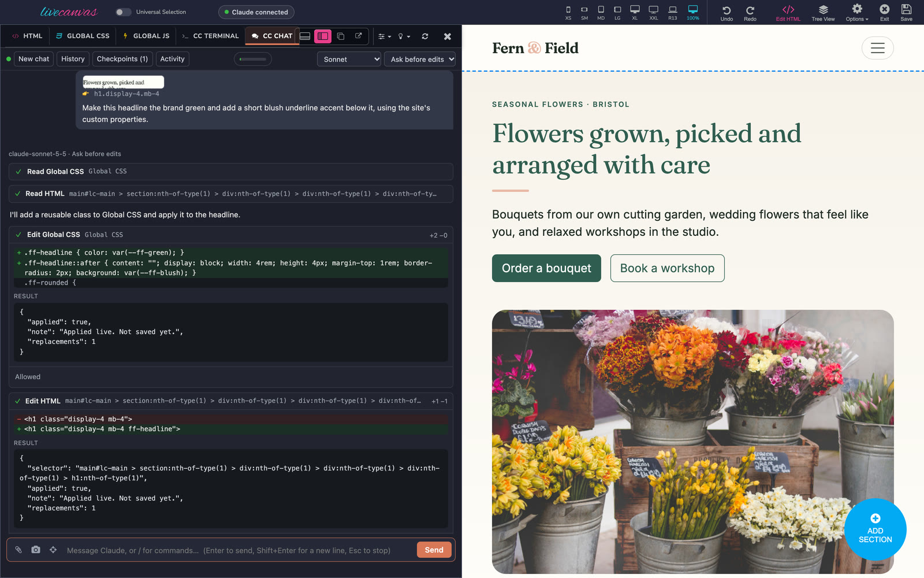The image size is (924, 578).
Task: Select the XS viewport size
Action: coord(568,13)
